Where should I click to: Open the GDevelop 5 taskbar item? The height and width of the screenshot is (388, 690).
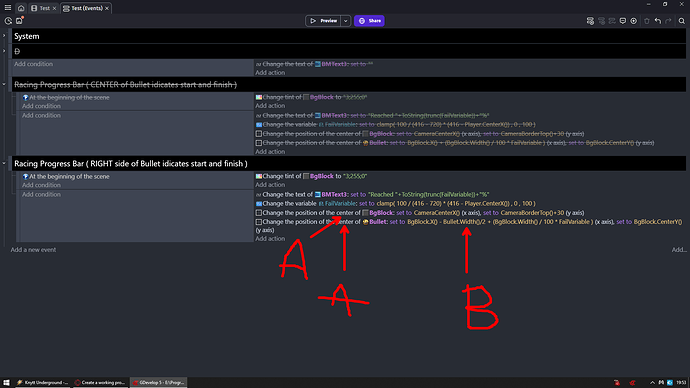click(x=158, y=382)
